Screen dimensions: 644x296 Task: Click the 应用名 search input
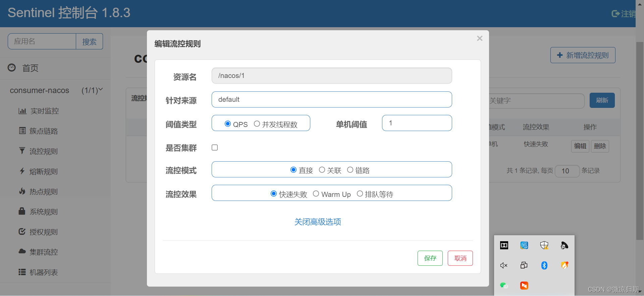42,41
